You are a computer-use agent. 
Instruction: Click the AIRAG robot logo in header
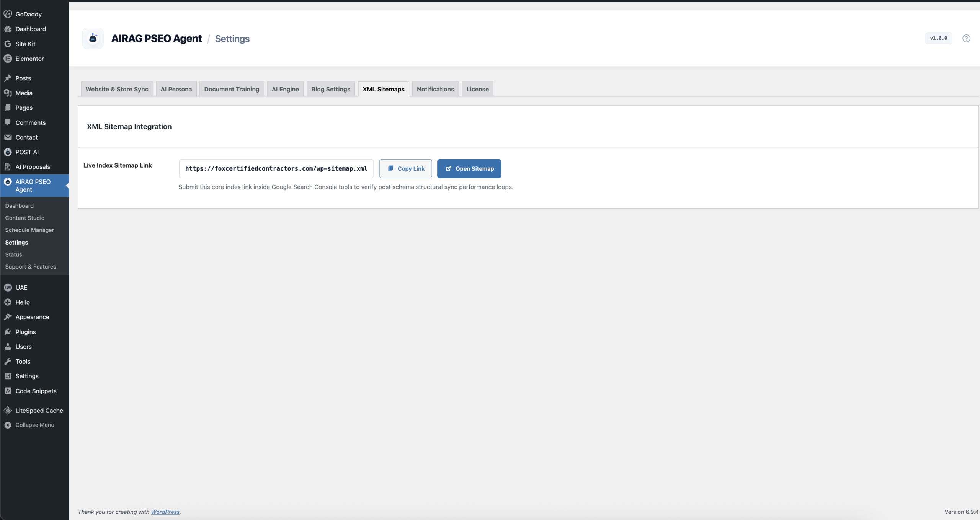click(x=93, y=38)
